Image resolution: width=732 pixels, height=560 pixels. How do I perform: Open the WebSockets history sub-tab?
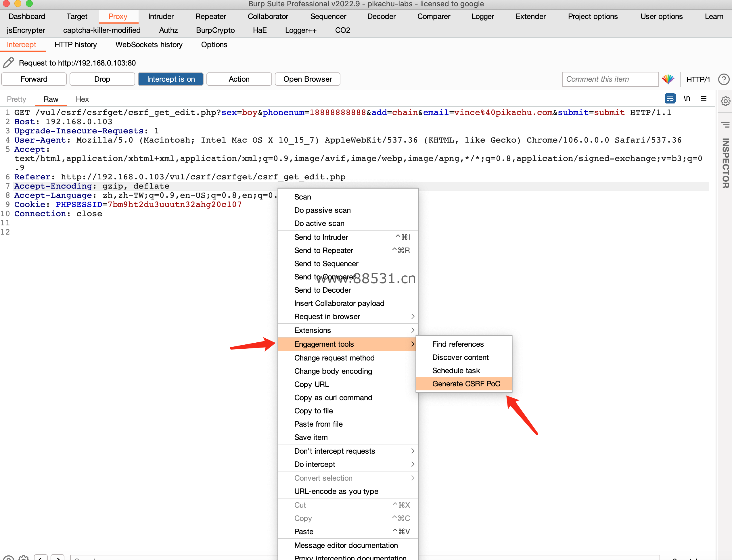tap(149, 45)
